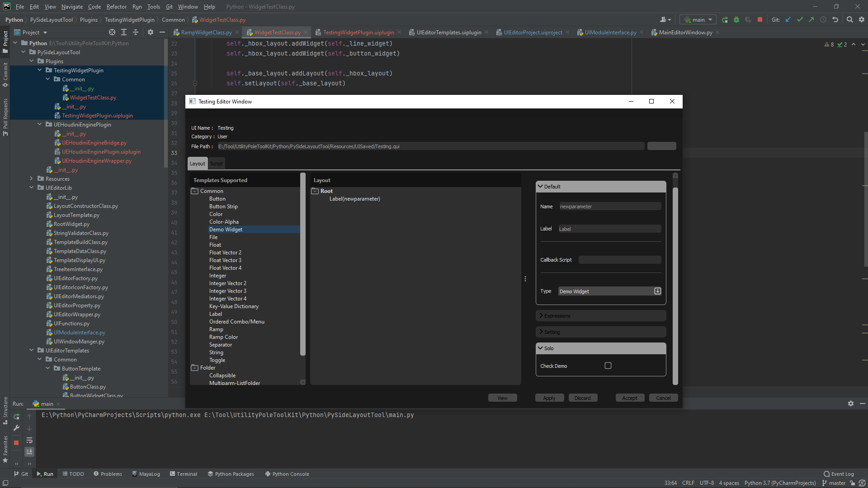Select opened file with the crosshair icon
868x488 pixels.
[x=111, y=33]
